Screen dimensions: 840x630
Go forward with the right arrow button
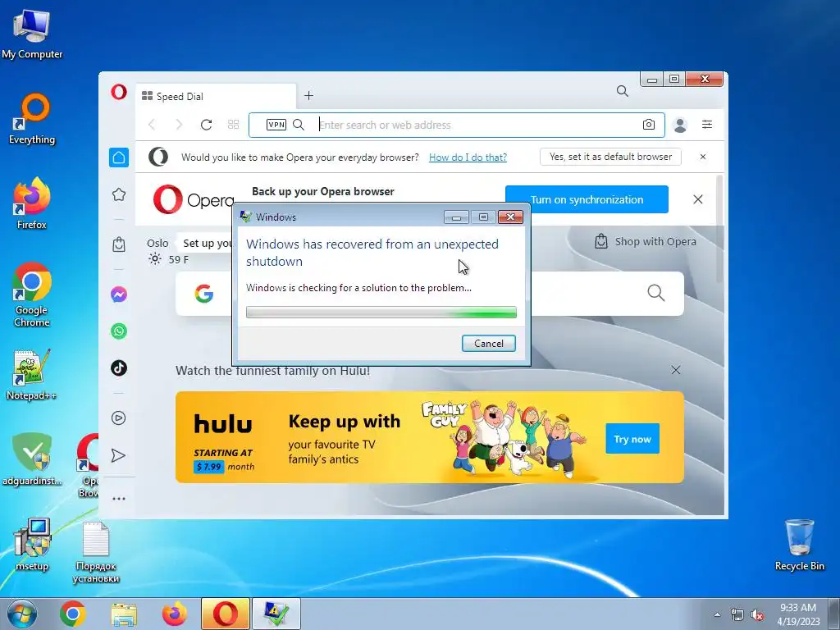(x=179, y=125)
